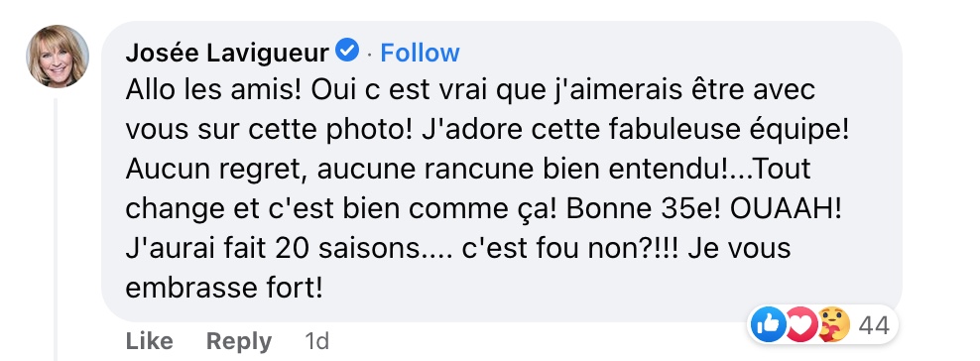980x361 pixels.
Task: Open the 44 reactions count
Action: coord(875,325)
